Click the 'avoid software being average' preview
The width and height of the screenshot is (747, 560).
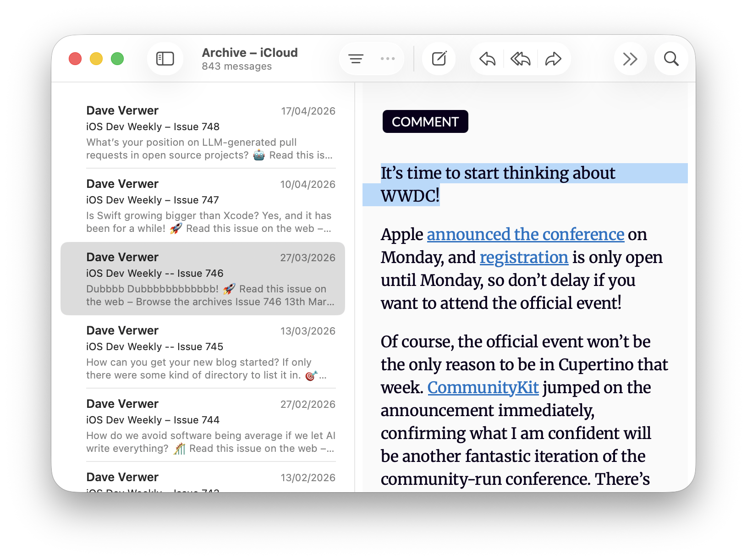pyautogui.click(x=210, y=442)
